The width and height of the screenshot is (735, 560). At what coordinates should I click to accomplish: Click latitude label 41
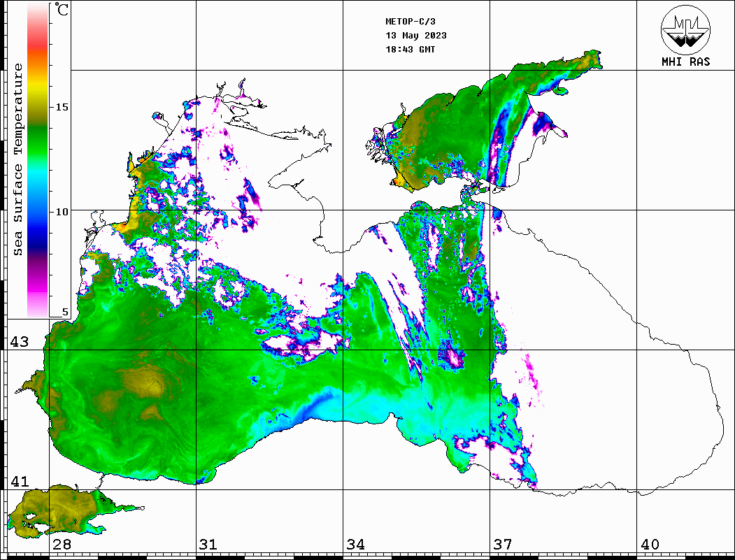point(19,482)
